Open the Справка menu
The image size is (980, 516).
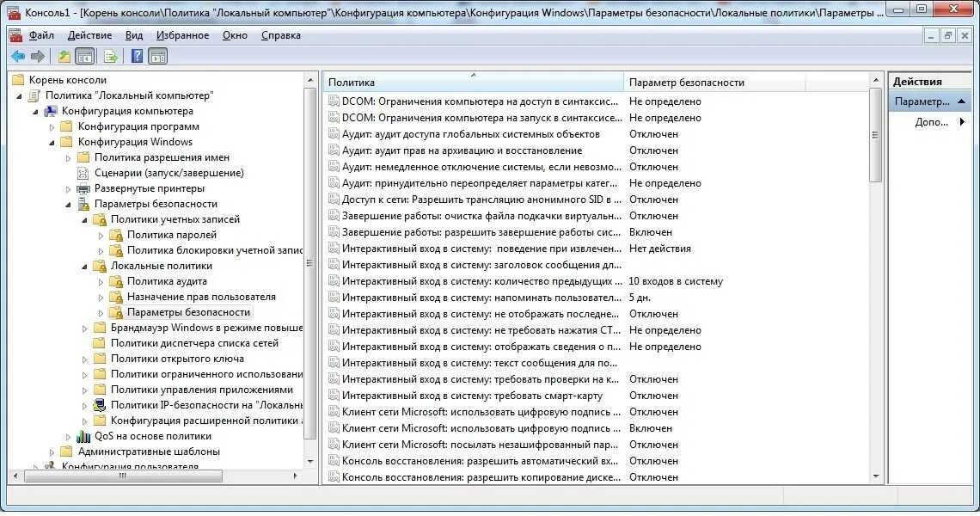[280, 35]
